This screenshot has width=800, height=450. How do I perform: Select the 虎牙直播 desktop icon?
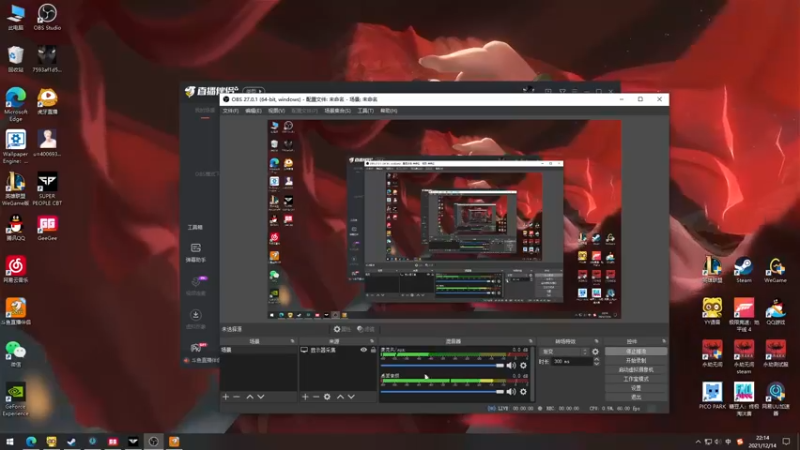coord(47,101)
